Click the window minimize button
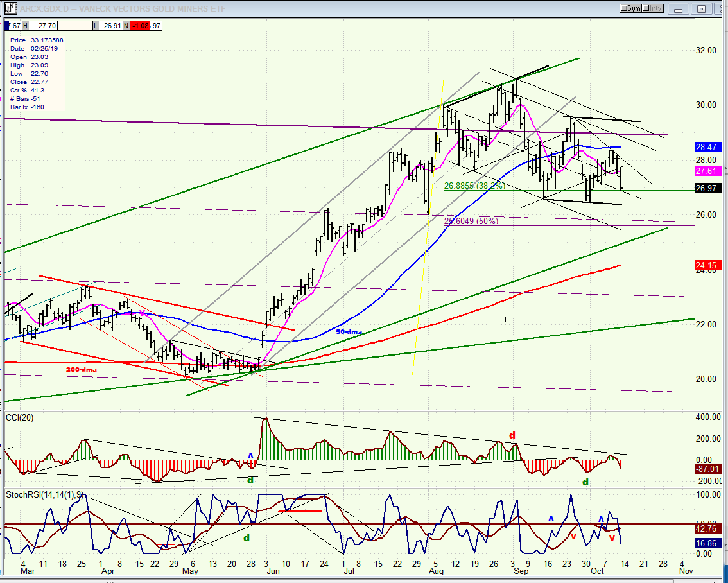The image size is (728, 583). [679, 9]
